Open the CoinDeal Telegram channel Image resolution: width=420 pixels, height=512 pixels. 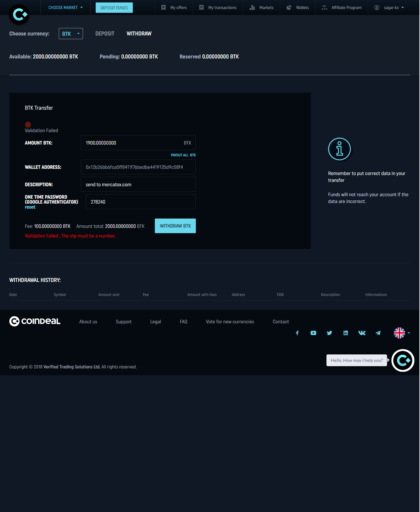coord(378,333)
